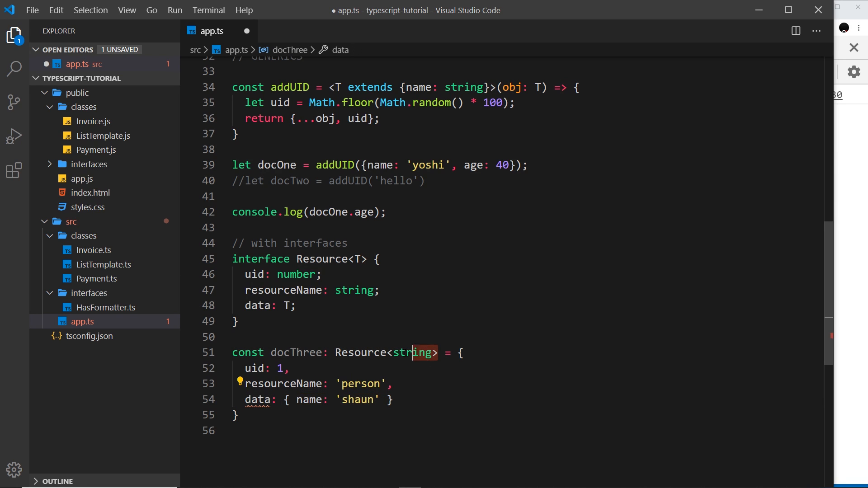Click the src breadcrumb
Image resolution: width=868 pixels, height=488 pixels.
pyautogui.click(x=195, y=50)
